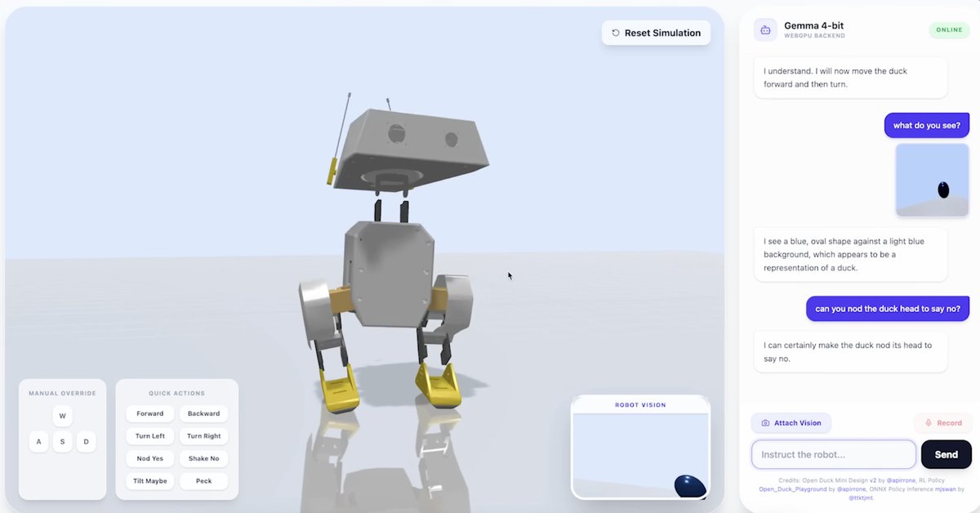This screenshot has height=513, width=980.
Task: Trigger the Turn Right quick action
Action: 203,435
